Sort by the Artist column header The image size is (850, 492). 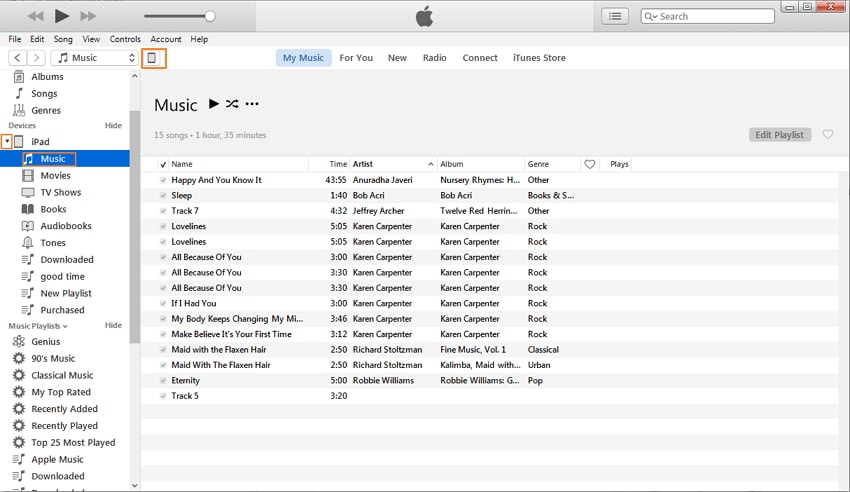393,164
